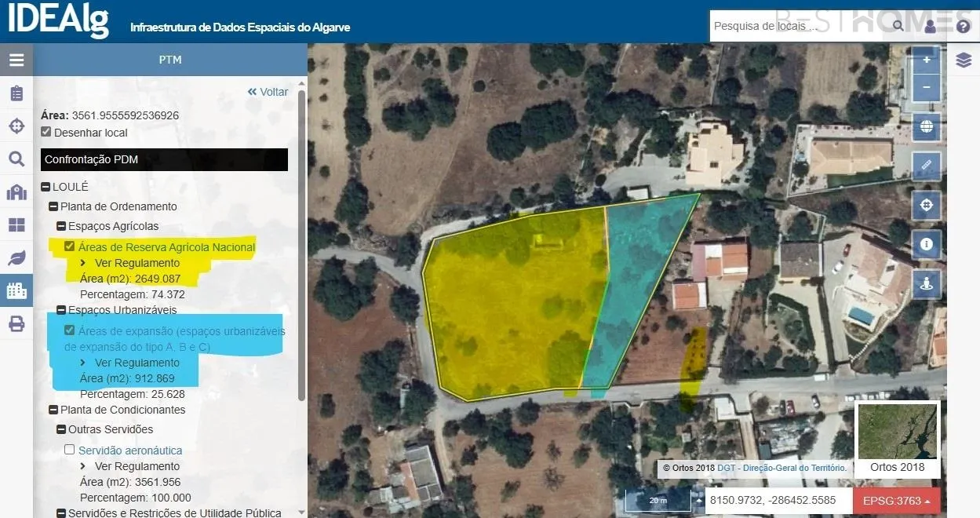Toggle Áreas de Reserva Agrícola Nacional checkbox
The height and width of the screenshot is (518, 980).
pos(70,246)
